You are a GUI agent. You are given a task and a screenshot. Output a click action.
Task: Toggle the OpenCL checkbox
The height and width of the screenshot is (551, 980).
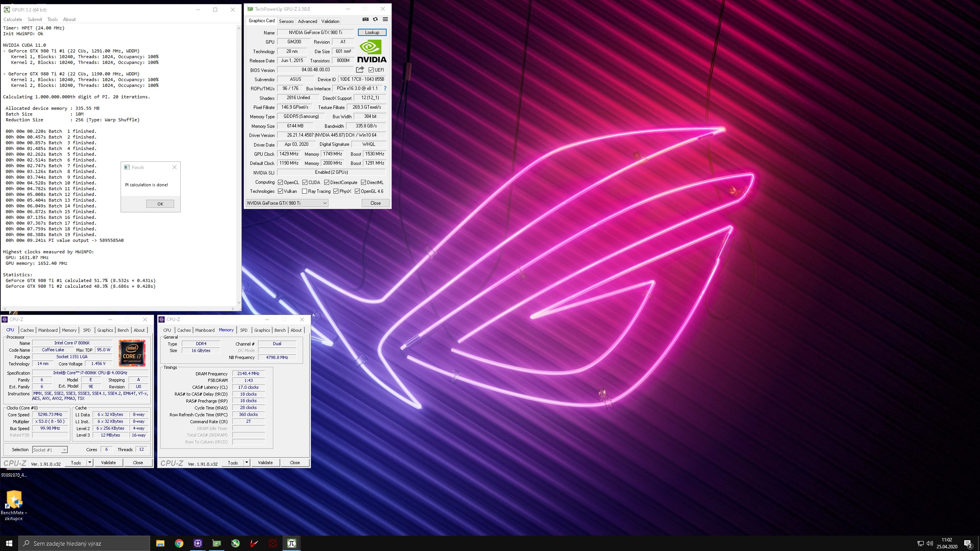coord(280,182)
